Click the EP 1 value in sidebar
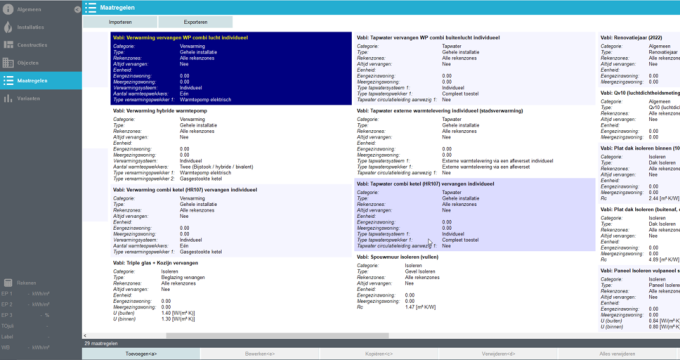The height and width of the screenshot is (360, 680). click(39, 294)
